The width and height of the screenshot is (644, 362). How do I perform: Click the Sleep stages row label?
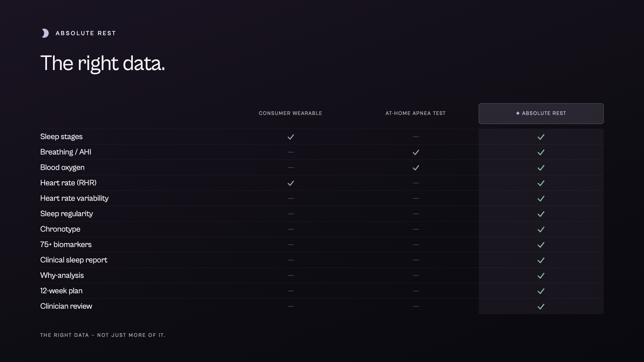point(61,137)
